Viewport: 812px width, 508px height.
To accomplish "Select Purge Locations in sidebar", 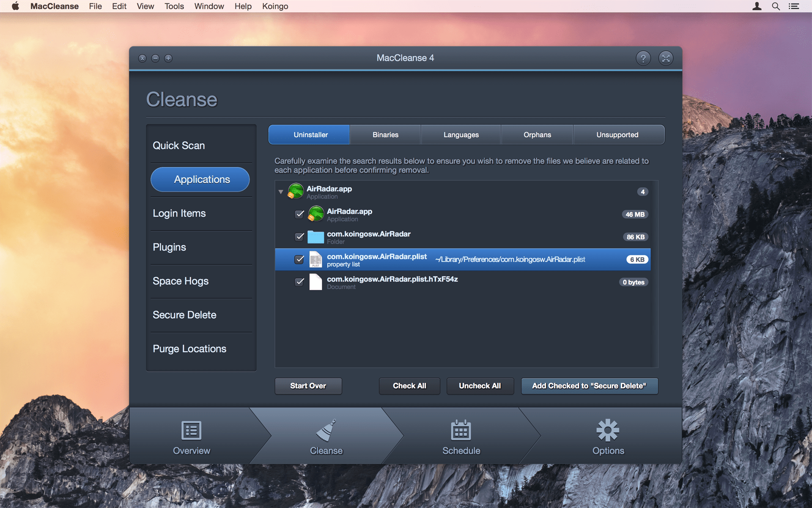I will (201, 349).
